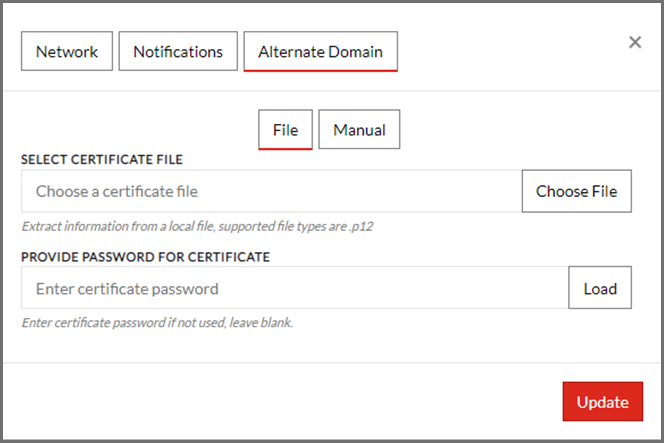The image size is (664, 443).
Task: Click the supported file types hint text
Action: click(197, 226)
